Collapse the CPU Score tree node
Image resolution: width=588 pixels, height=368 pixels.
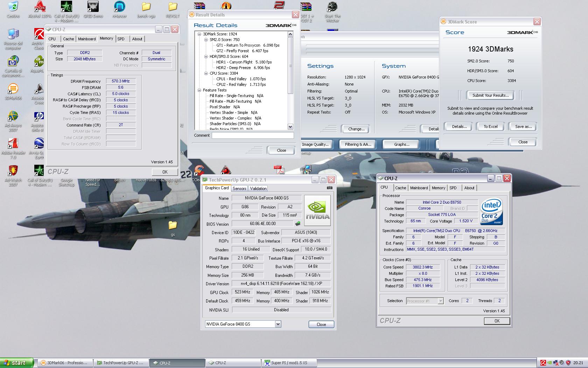[x=206, y=73]
